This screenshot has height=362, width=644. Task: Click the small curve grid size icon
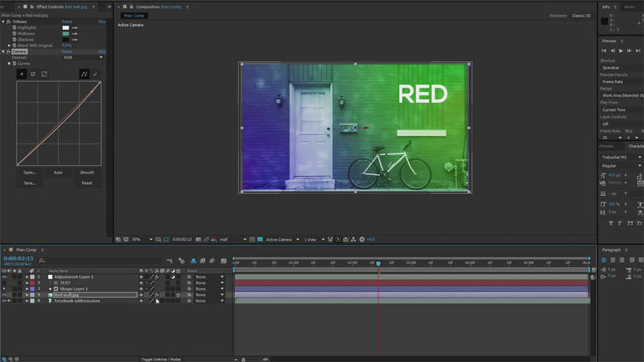(x=22, y=74)
